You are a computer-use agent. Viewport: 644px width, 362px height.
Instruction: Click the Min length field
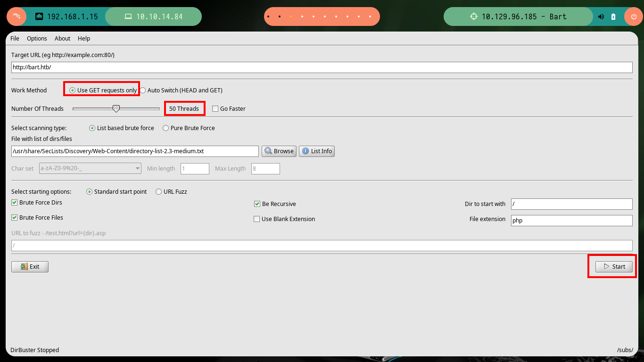195,168
